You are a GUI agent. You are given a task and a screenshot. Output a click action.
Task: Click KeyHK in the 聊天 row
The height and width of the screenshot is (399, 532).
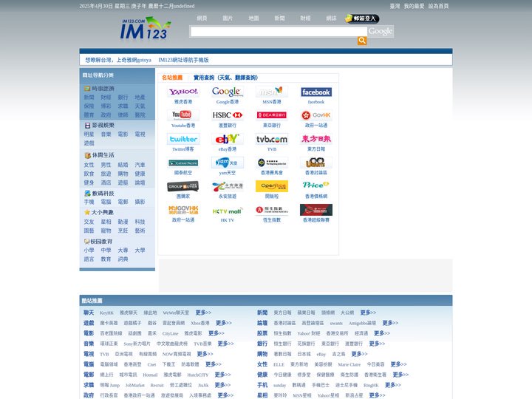[106, 313]
